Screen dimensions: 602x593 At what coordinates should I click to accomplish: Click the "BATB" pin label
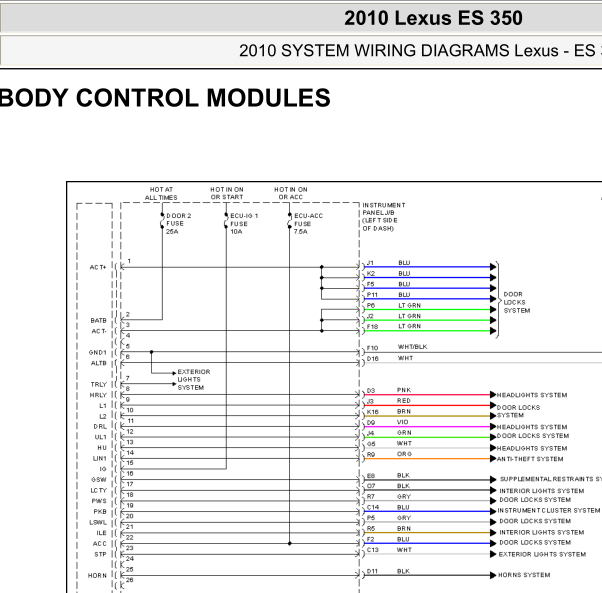pos(98,320)
